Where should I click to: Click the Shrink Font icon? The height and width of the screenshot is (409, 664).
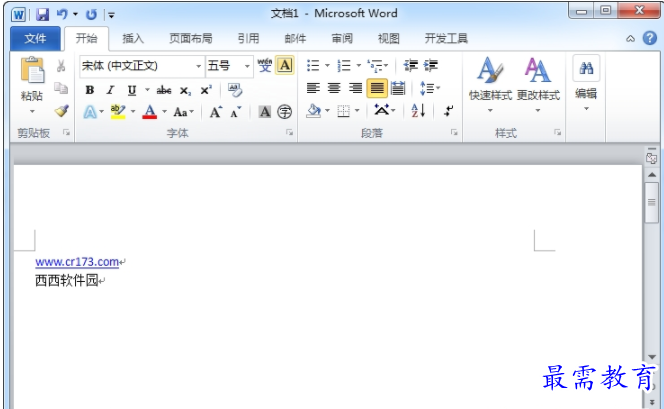[x=235, y=112]
